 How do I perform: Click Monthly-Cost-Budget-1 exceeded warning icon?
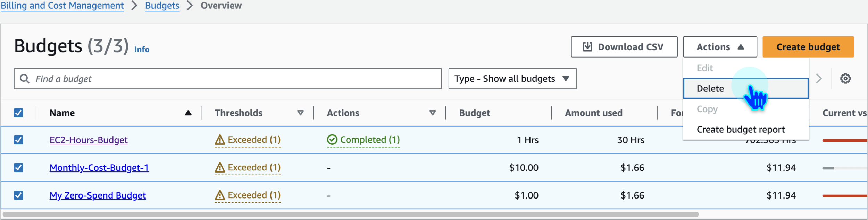(220, 167)
